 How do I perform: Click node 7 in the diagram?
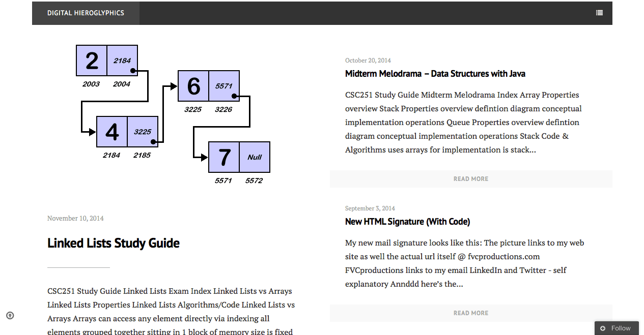click(x=224, y=157)
